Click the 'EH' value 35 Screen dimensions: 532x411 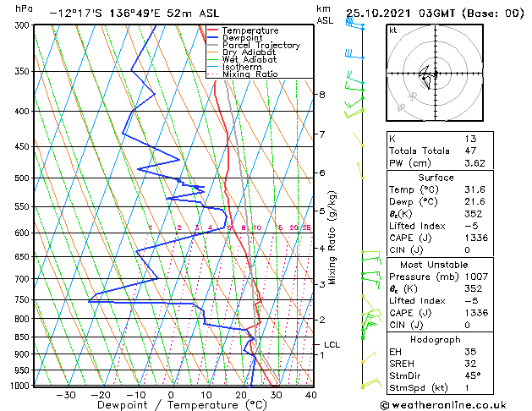pos(471,352)
